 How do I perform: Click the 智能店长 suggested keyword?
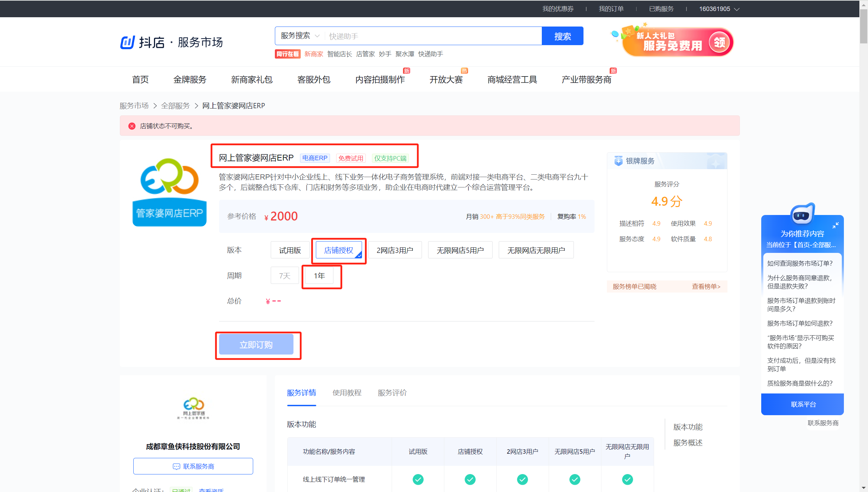[340, 54]
